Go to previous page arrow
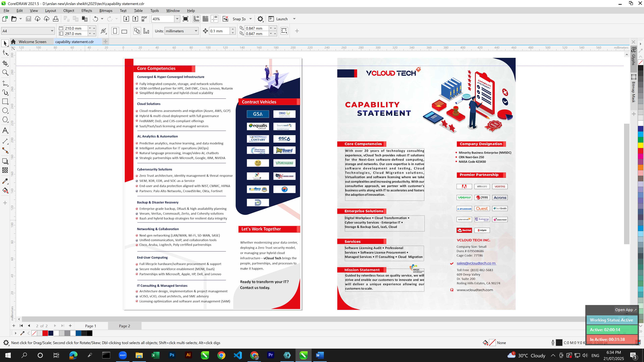644x362 pixels. tap(29, 326)
